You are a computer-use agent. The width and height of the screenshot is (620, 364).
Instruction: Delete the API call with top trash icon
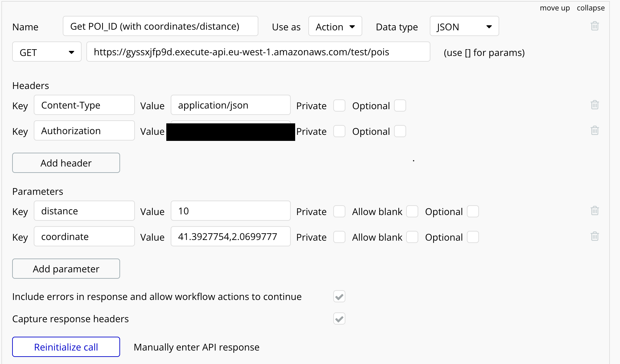tap(595, 26)
